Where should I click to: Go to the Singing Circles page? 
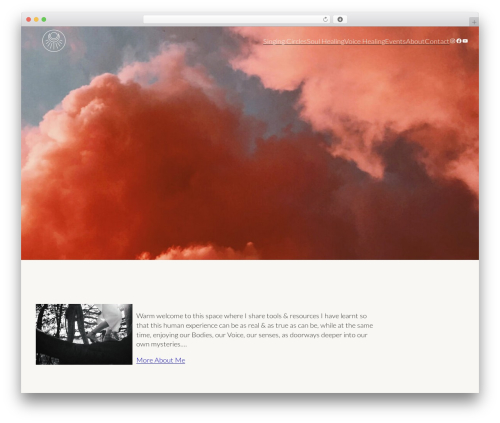285,41
